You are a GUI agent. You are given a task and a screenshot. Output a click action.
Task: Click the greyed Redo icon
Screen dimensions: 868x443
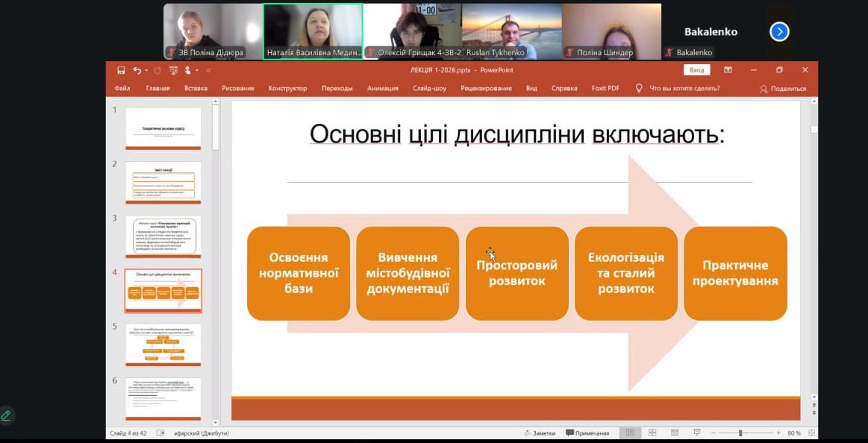click(157, 70)
